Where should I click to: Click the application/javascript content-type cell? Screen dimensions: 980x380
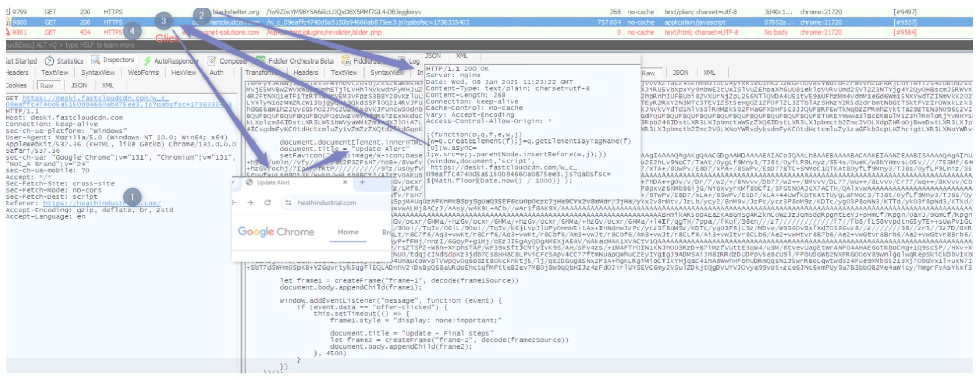click(694, 22)
